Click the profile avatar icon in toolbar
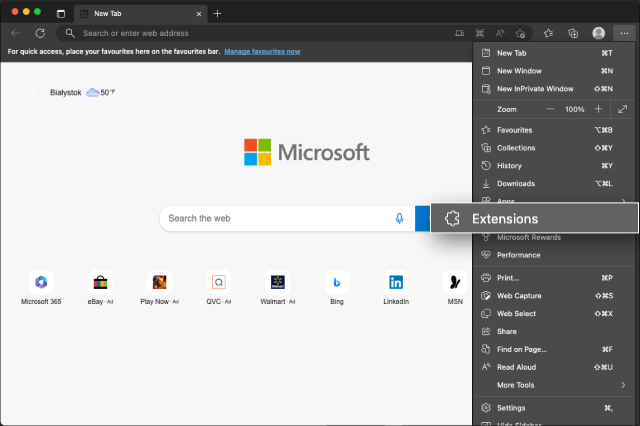Screen dimensions: 640x426 click(x=599, y=33)
